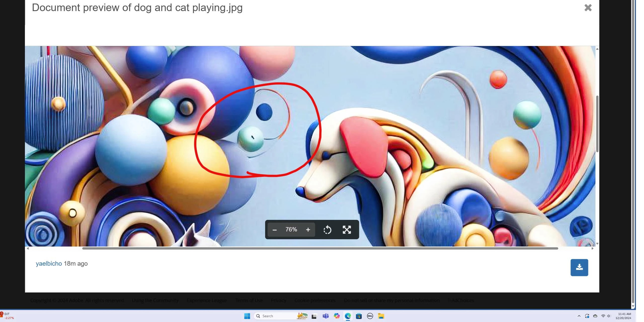
Task: Launch Copilot from the taskbar
Action: click(x=337, y=316)
